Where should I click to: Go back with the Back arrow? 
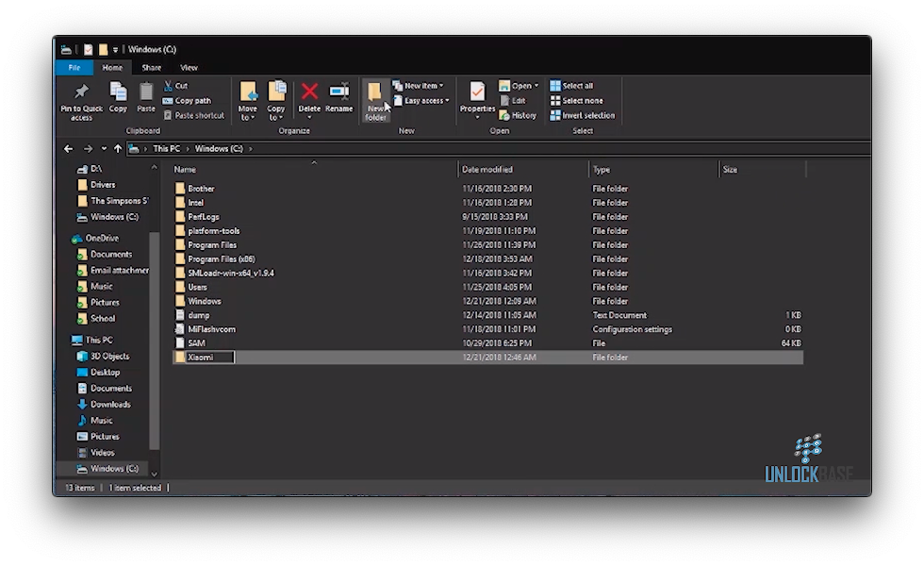(68, 149)
